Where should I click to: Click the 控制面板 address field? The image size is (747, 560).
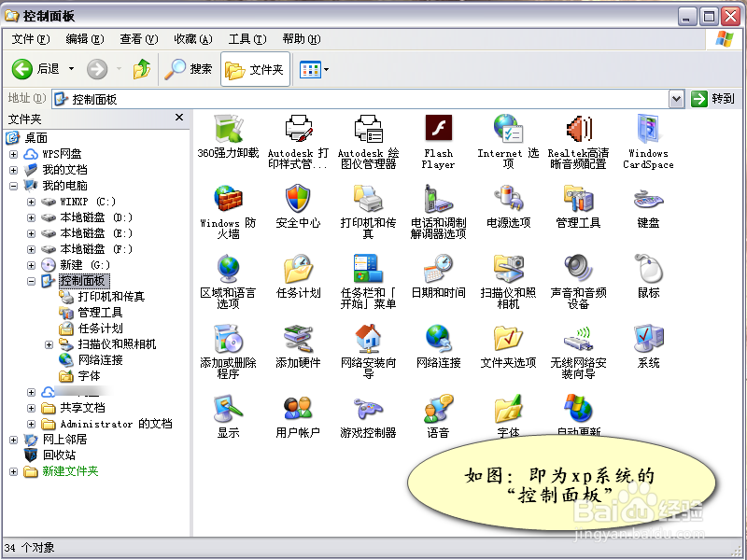click(360, 99)
